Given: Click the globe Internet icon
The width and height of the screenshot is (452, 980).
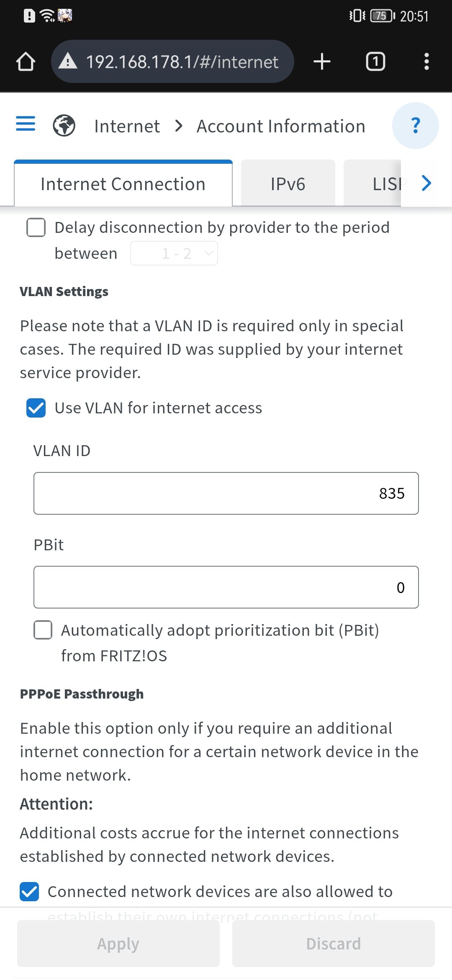Looking at the screenshot, I should pos(64,125).
